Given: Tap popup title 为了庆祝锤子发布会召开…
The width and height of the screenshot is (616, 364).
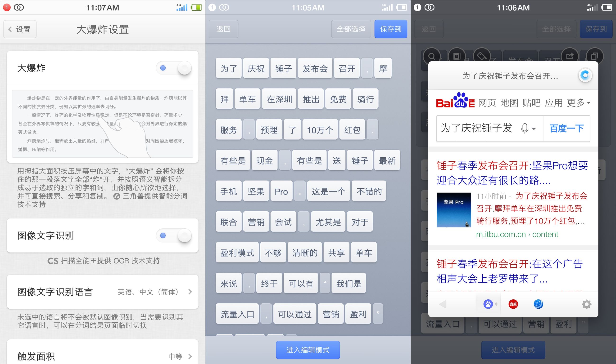Looking at the screenshot, I should 510,76.
